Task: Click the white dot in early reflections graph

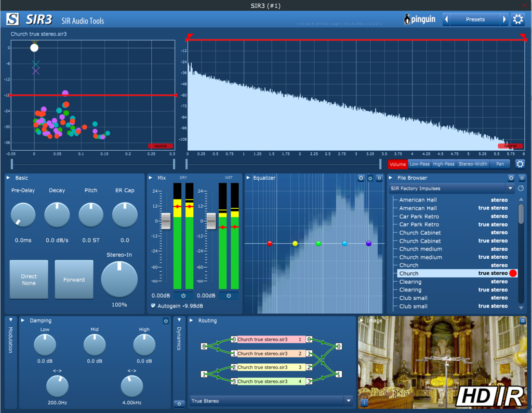Action: pos(34,48)
